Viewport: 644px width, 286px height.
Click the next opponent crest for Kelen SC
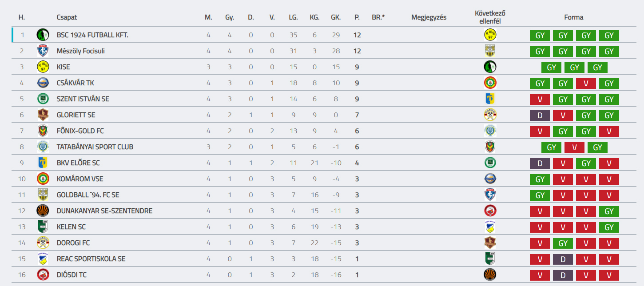click(490, 226)
